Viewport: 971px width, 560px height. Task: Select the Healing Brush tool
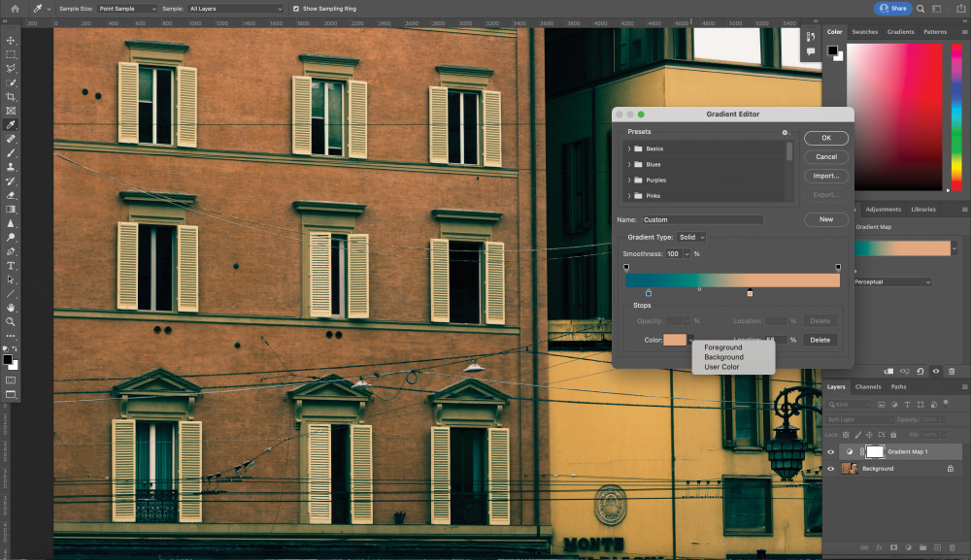[11, 139]
